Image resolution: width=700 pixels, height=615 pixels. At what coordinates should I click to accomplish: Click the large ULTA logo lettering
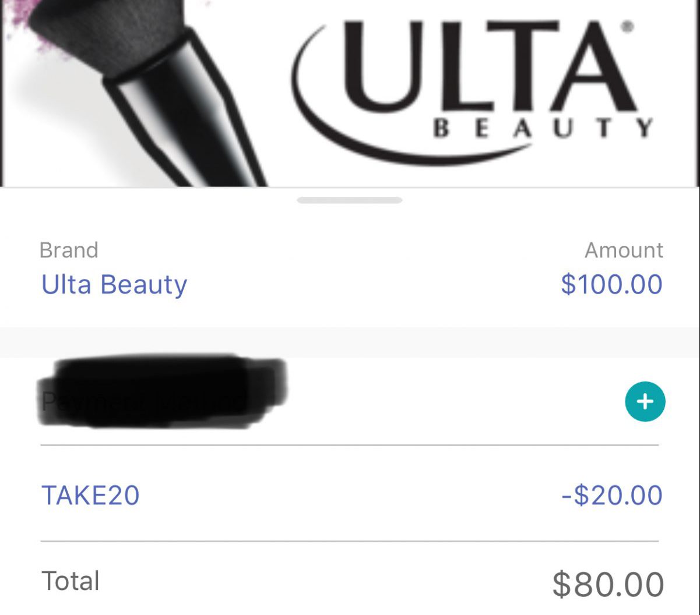click(x=490, y=67)
